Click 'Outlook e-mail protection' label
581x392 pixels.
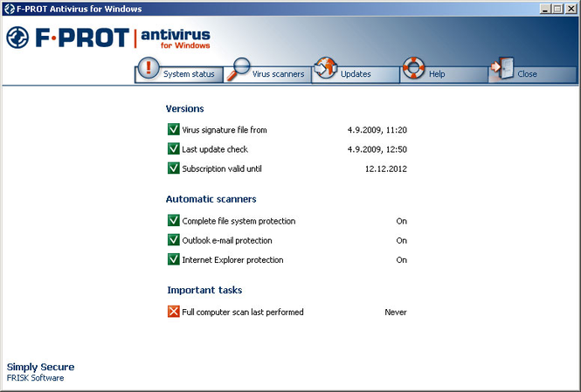point(227,241)
